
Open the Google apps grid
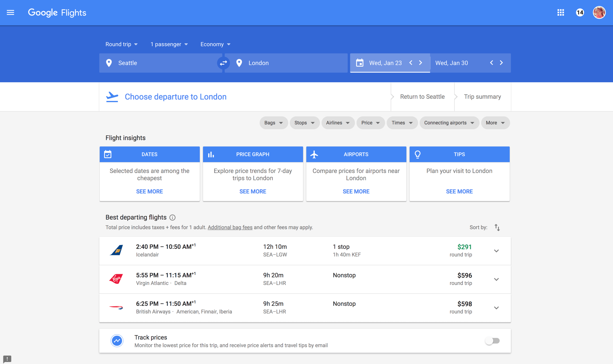click(560, 12)
